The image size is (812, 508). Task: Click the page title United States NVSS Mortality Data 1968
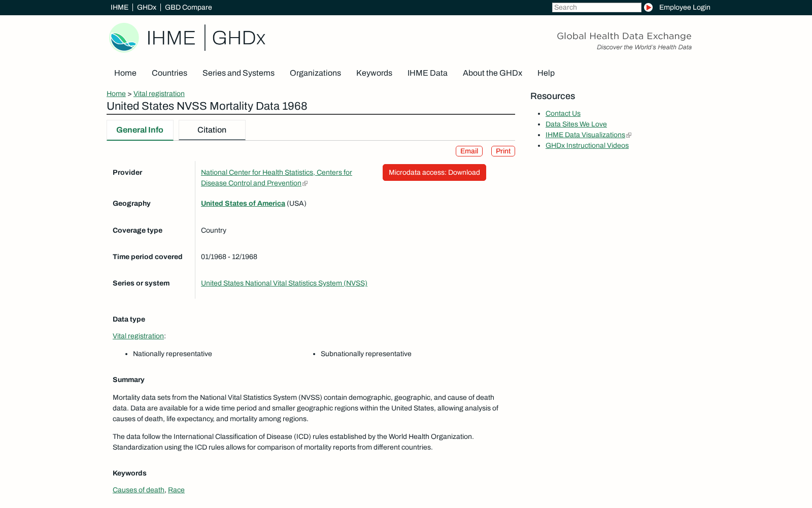207,106
